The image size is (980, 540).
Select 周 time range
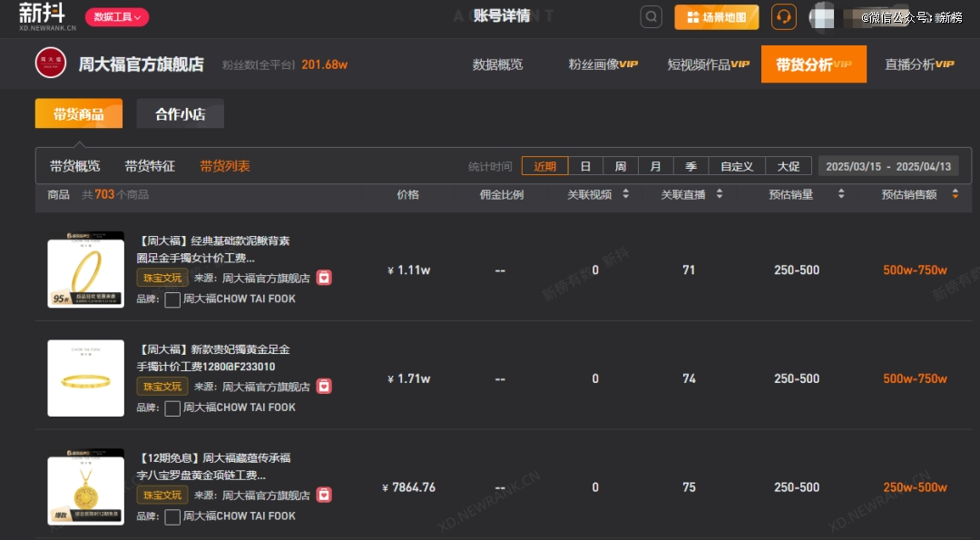point(621,166)
